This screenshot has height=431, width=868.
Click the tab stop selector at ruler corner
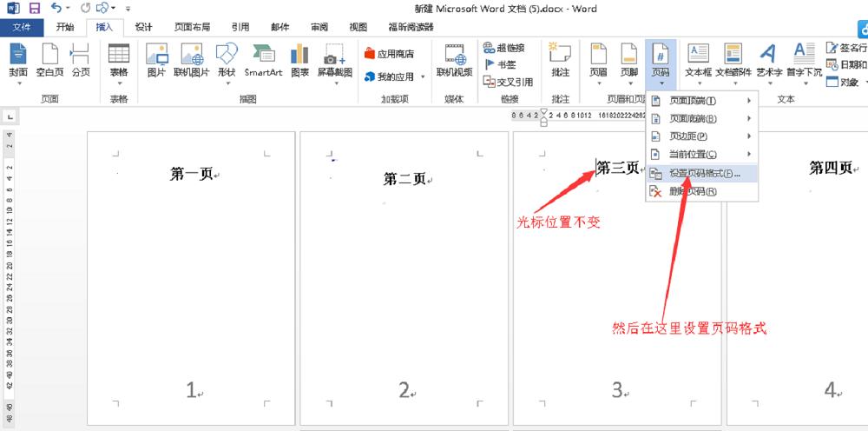[10, 117]
